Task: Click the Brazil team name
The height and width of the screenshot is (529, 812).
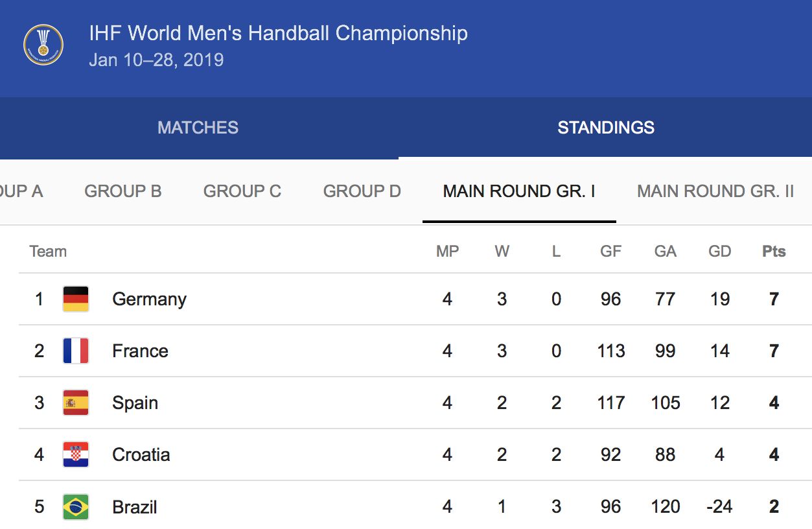Action: [x=134, y=507]
